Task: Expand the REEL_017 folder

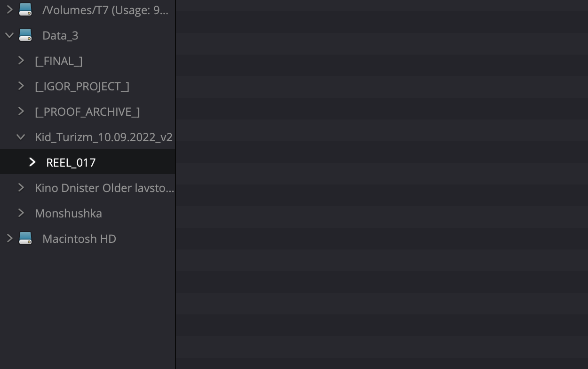Action: (x=32, y=162)
